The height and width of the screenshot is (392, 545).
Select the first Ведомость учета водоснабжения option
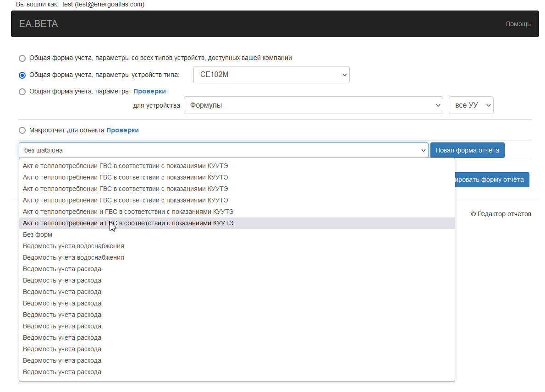(x=73, y=246)
